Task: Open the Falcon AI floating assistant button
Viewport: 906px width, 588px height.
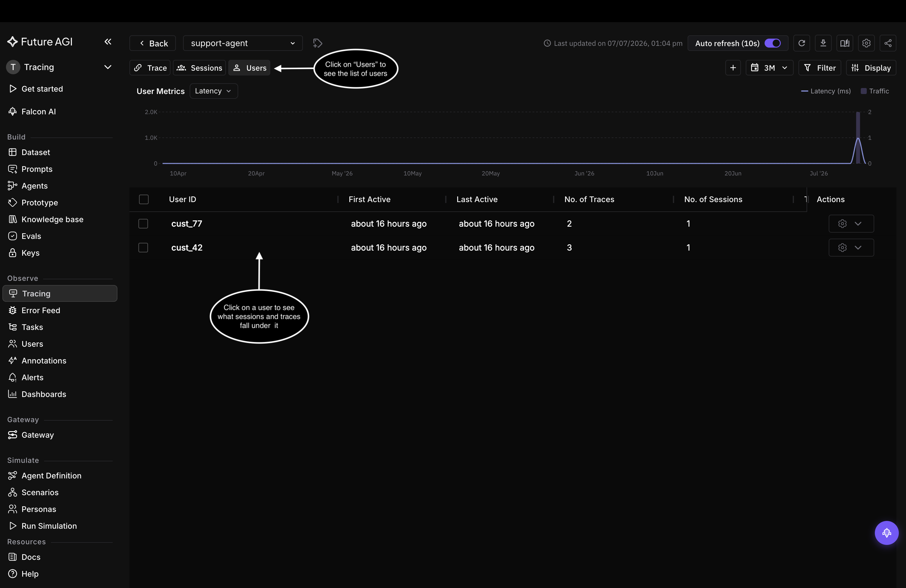Action: pyautogui.click(x=887, y=533)
